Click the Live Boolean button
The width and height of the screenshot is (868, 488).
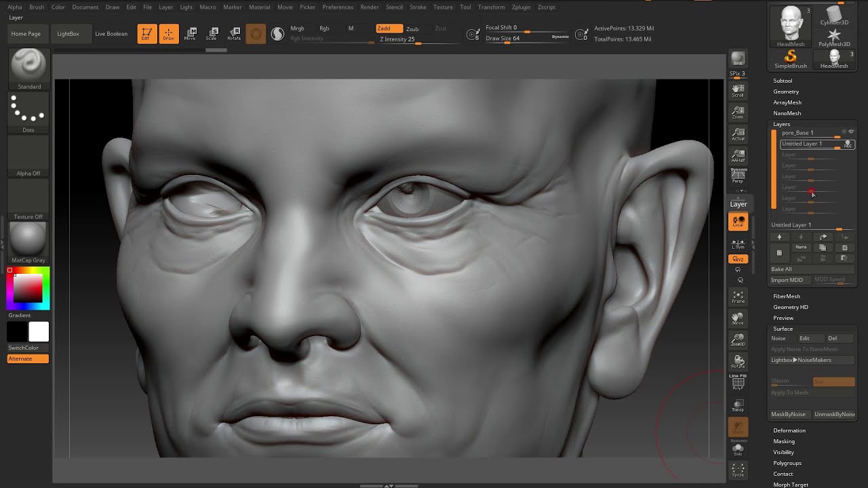point(111,34)
